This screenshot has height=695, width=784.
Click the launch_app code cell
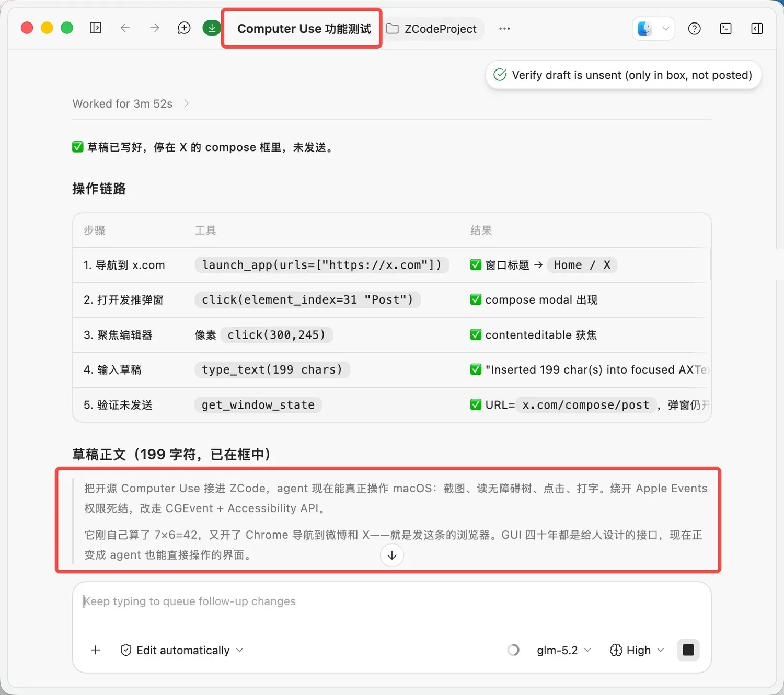[x=321, y=265]
